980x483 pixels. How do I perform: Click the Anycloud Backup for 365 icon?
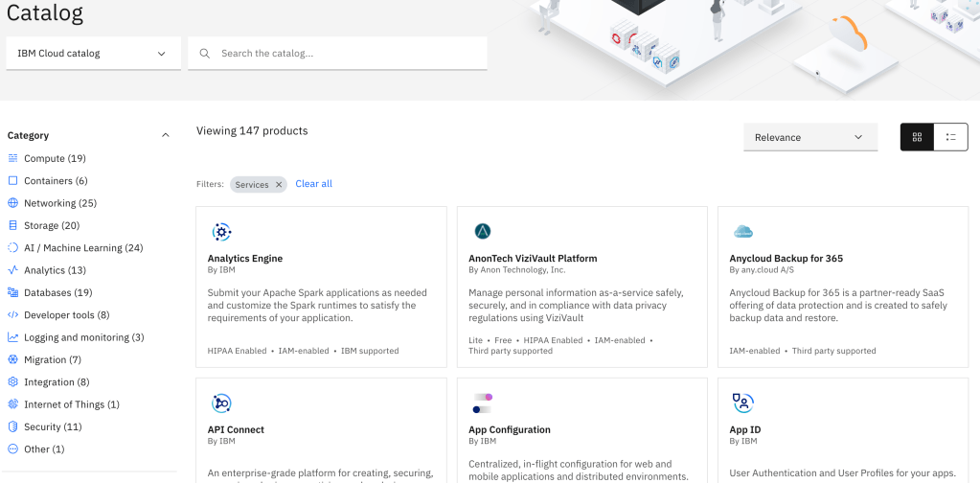(743, 232)
